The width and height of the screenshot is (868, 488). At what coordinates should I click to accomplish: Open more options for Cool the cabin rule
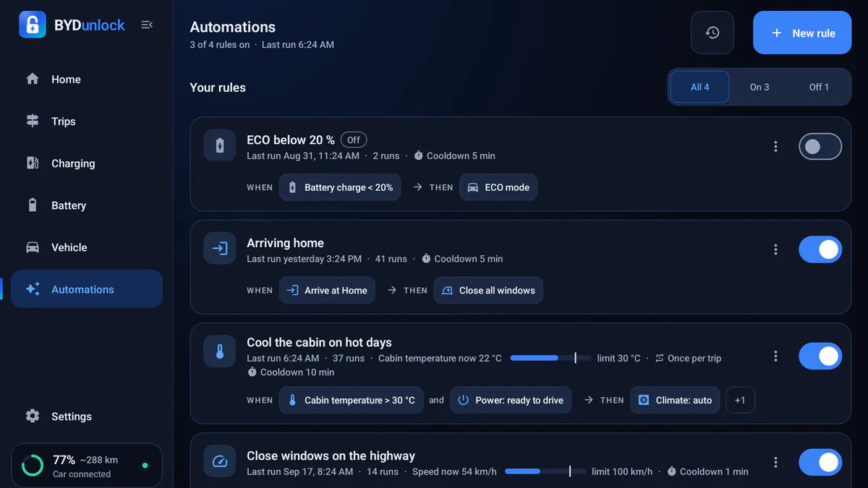pyautogui.click(x=775, y=356)
